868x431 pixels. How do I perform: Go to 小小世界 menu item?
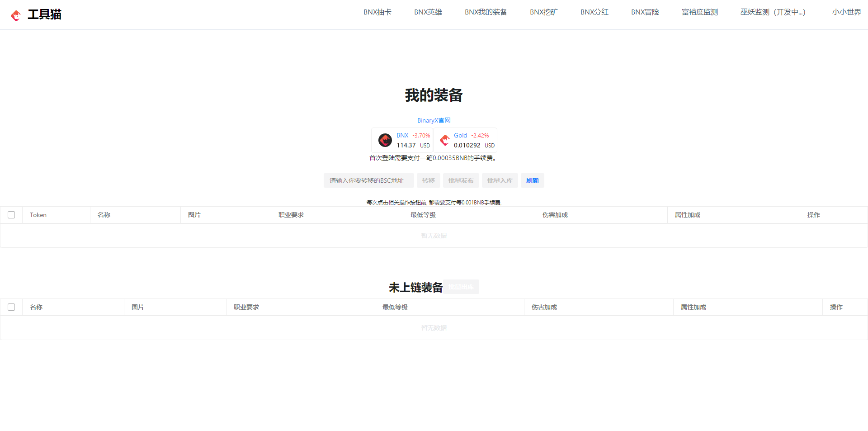tap(847, 12)
